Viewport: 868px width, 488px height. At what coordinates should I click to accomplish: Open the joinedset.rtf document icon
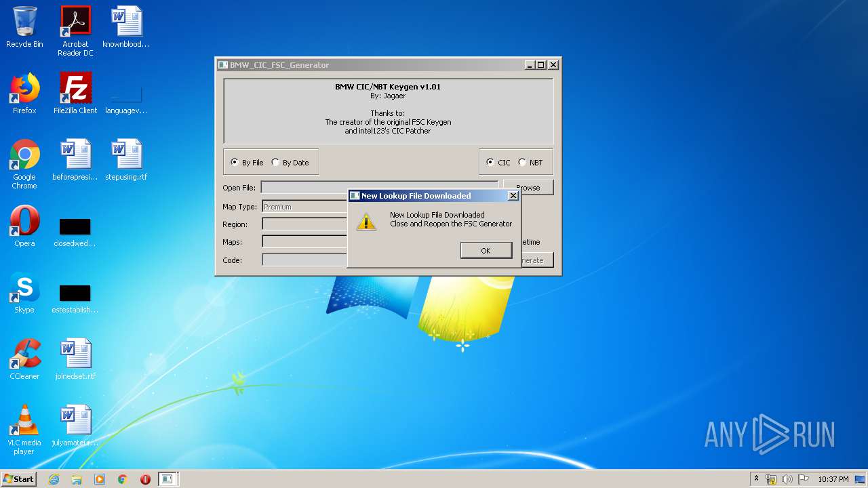pyautogui.click(x=75, y=359)
